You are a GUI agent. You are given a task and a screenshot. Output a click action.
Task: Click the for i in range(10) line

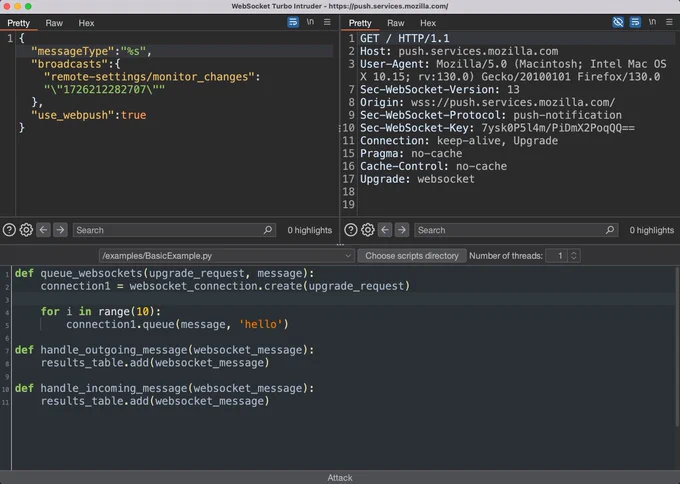tap(101, 311)
